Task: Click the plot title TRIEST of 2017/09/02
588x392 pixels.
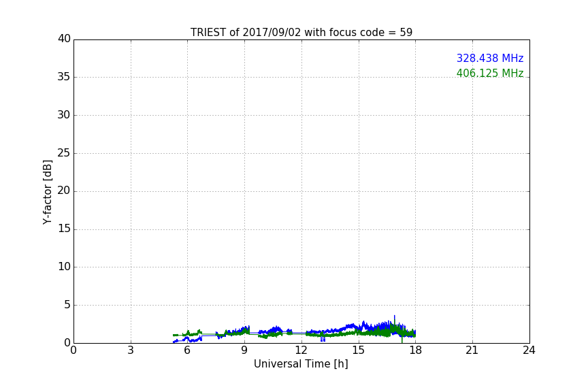Action: point(301,33)
